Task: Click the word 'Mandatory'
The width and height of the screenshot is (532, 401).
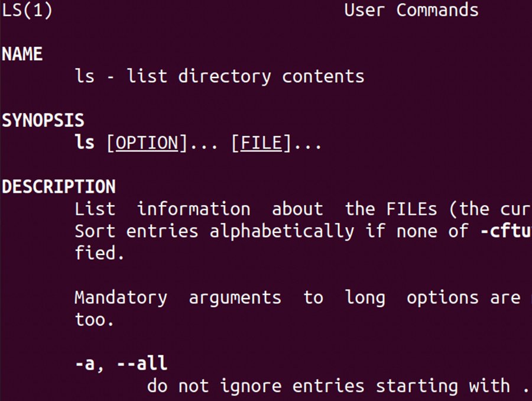Action: (121, 297)
